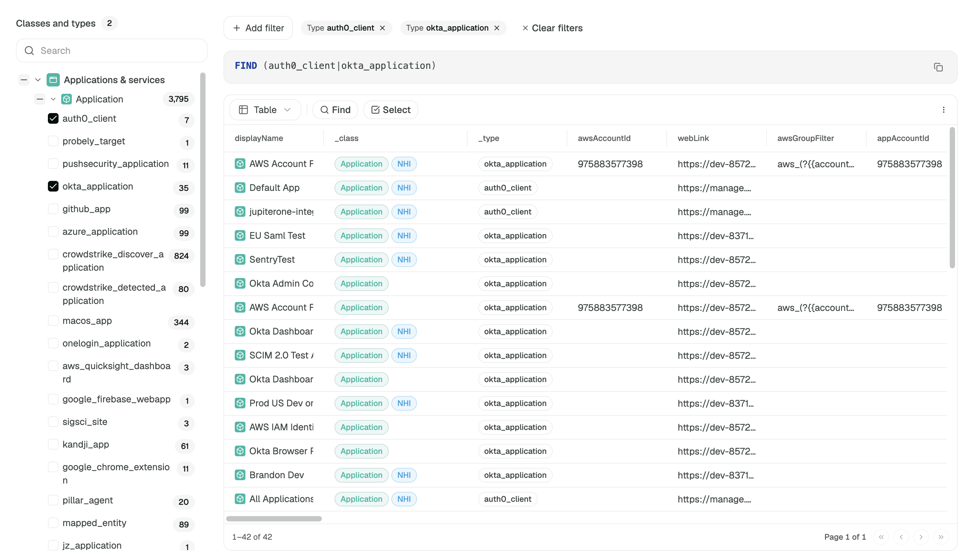Viewport: 971px width, 560px height.
Task: Click the FIND query editor box
Action: (x=590, y=67)
